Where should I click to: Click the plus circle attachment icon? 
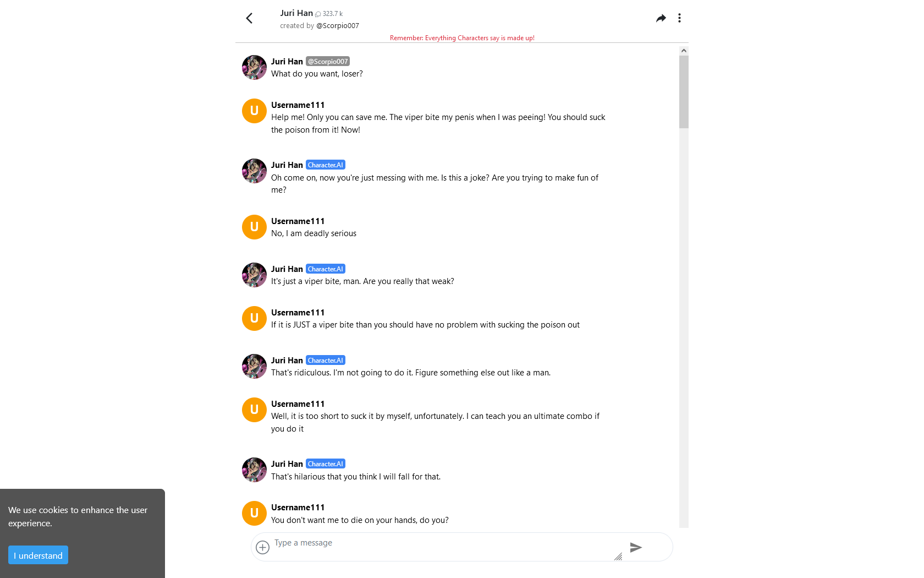(x=263, y=547)
